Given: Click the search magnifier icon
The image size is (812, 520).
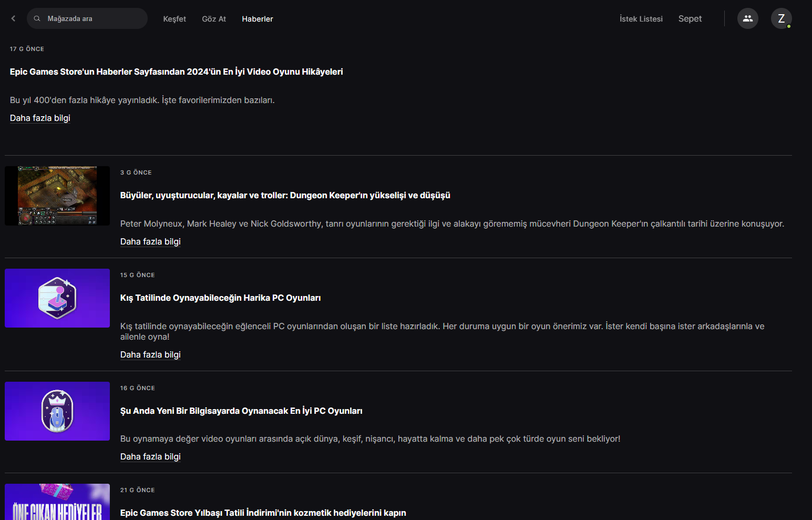Looking at the screenshot, I should point(37,18).
